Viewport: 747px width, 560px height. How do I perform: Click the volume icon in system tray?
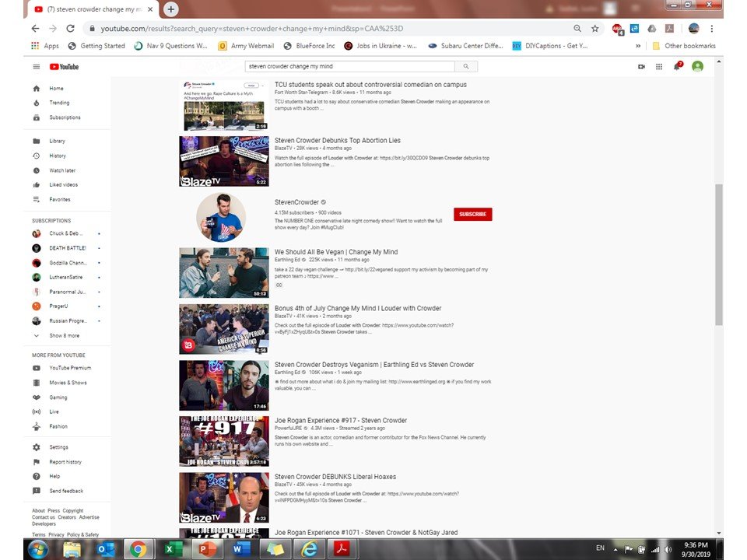668,550
